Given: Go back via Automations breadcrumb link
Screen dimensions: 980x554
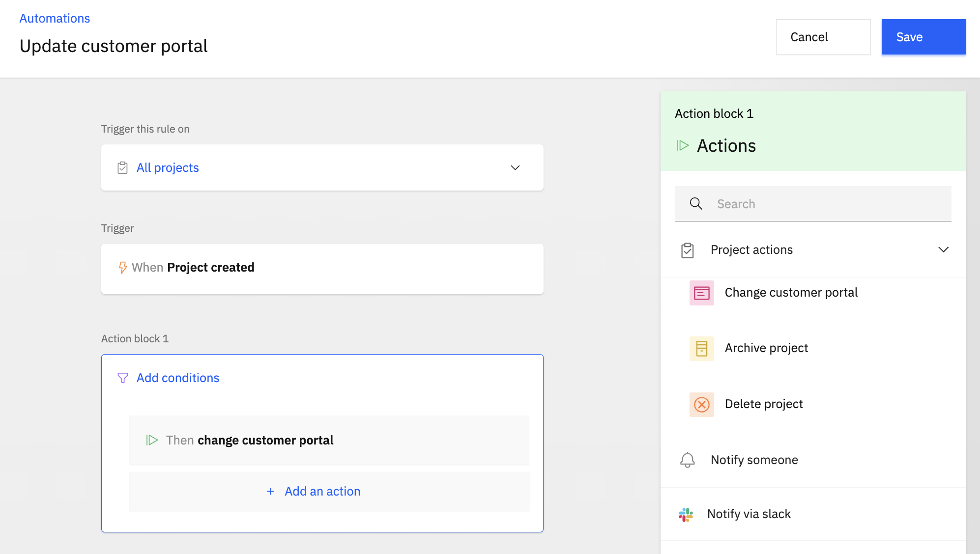Looking at the screenshot, I should [55, 18].
